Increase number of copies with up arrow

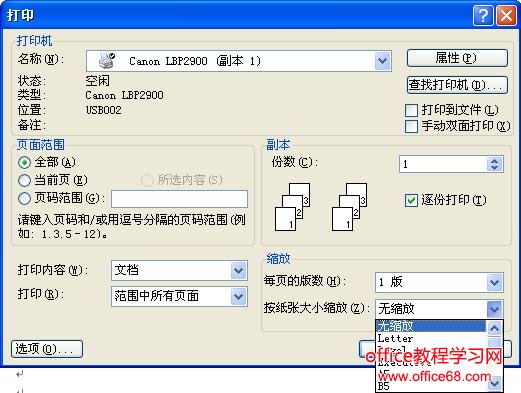[x=495, y=160]
